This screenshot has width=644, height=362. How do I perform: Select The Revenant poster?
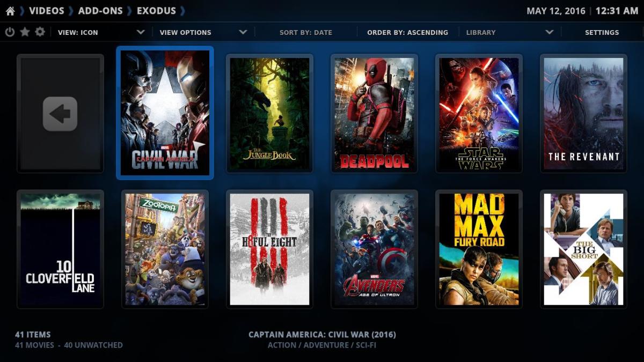click(583, 113)
